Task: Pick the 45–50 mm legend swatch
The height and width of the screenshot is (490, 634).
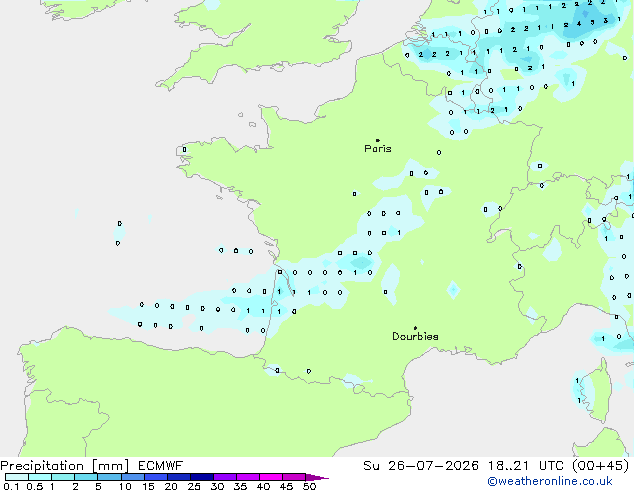Action: tap(294, 477)
